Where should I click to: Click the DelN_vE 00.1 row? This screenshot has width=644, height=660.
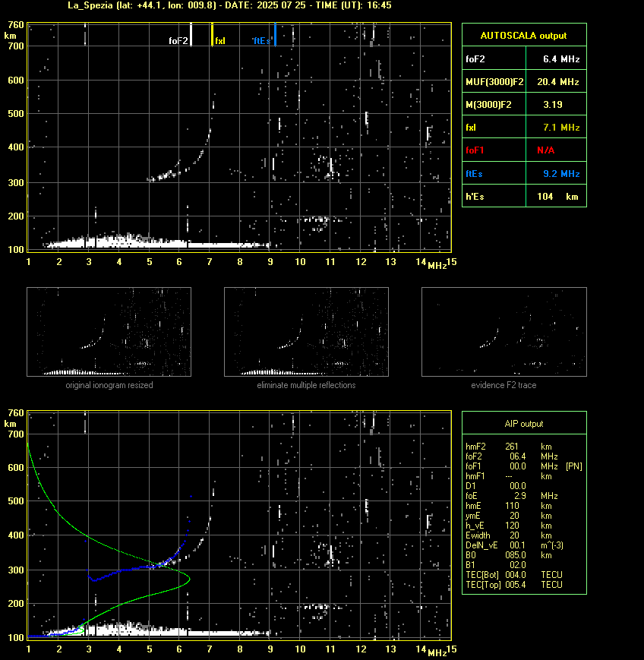point(514,545)
